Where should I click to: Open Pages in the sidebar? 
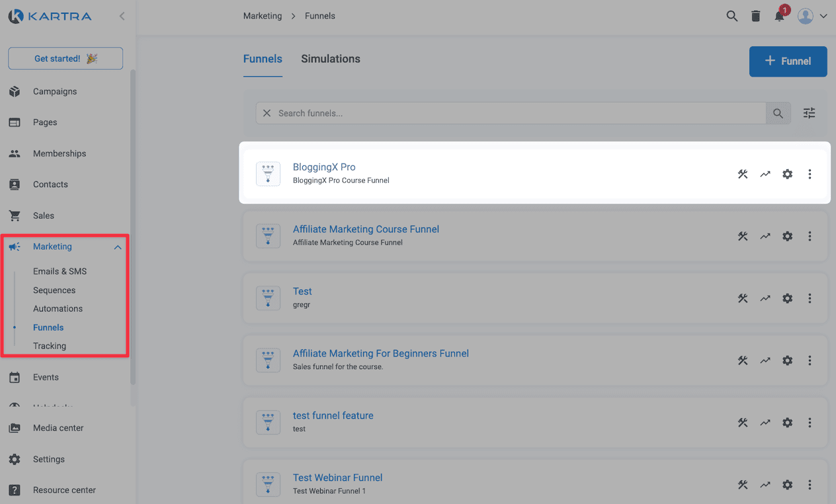pos(45,122)
